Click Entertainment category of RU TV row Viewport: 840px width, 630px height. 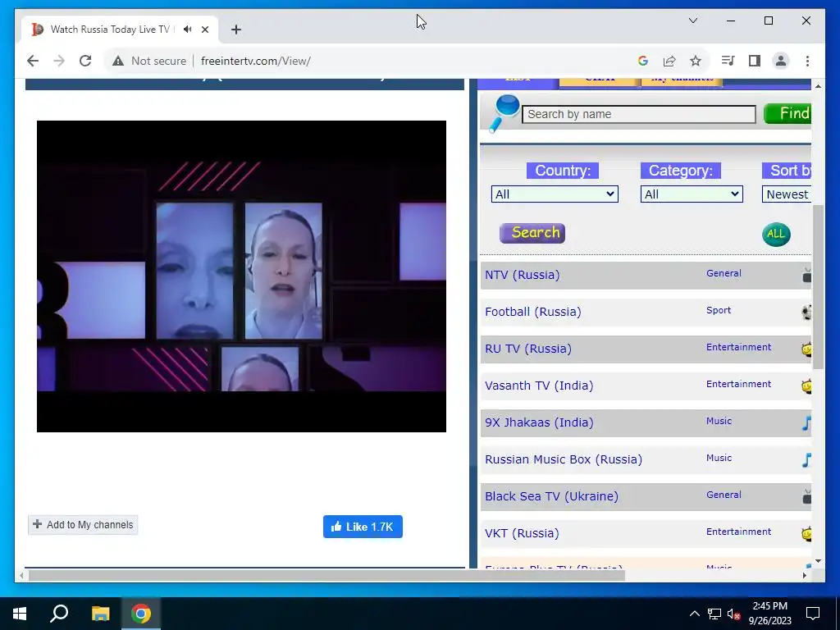click(x=738, y=347)
